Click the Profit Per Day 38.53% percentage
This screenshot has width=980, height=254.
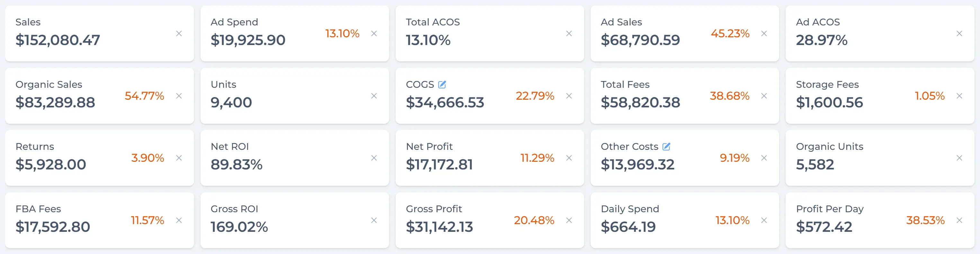tap(925, 221)
